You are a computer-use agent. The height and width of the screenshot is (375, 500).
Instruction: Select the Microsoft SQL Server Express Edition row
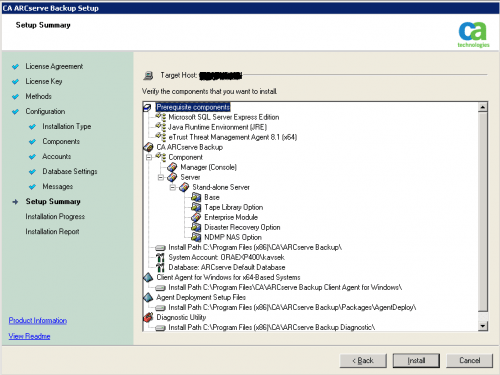[224, 117]
